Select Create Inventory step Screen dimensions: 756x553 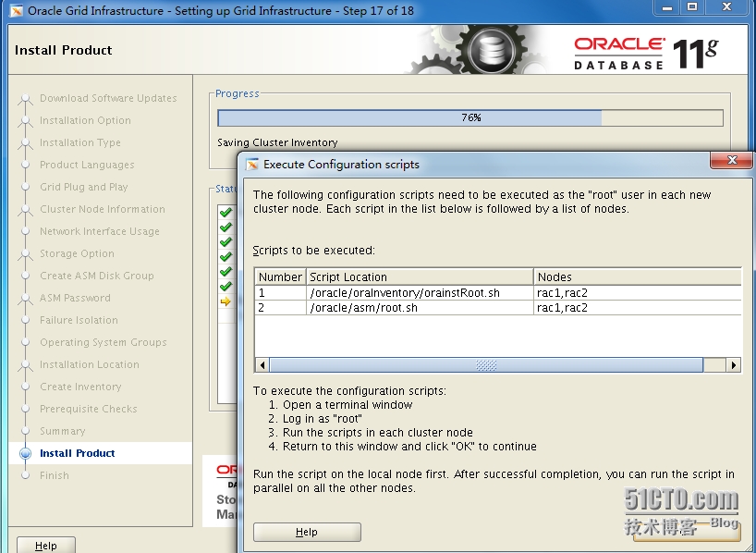(80, 387)
